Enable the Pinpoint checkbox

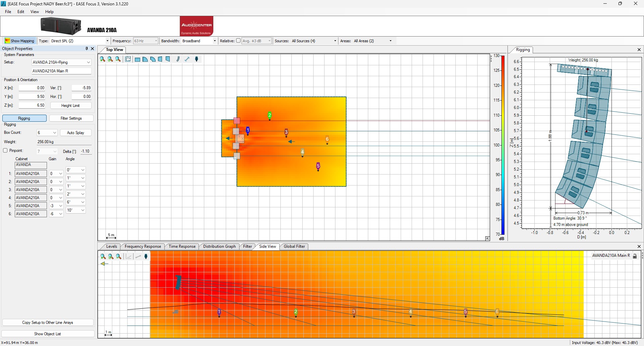pyautogui.click(x=5, y=151)
